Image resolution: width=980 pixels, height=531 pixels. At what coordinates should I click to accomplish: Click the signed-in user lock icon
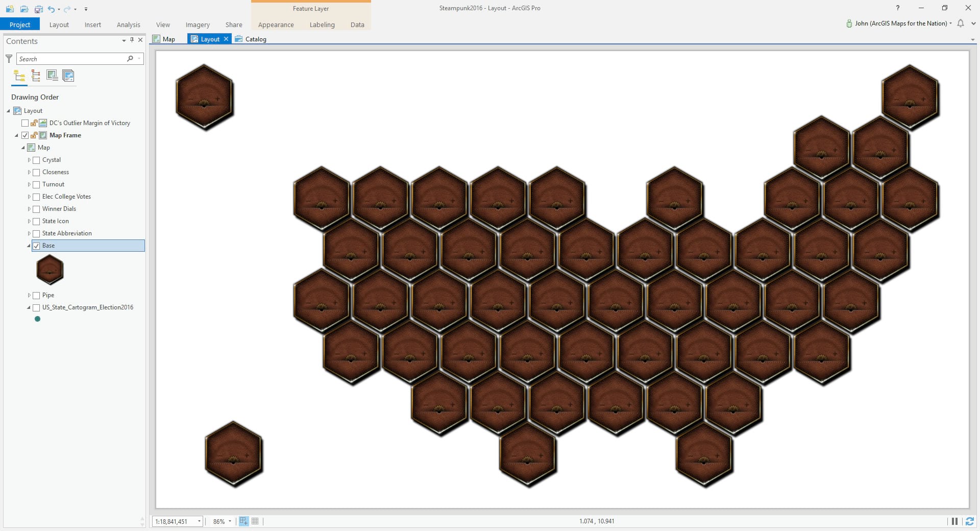[x=849, y=23]
